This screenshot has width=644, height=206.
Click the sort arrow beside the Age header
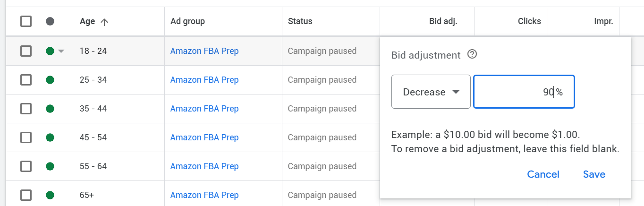(104, 22)
